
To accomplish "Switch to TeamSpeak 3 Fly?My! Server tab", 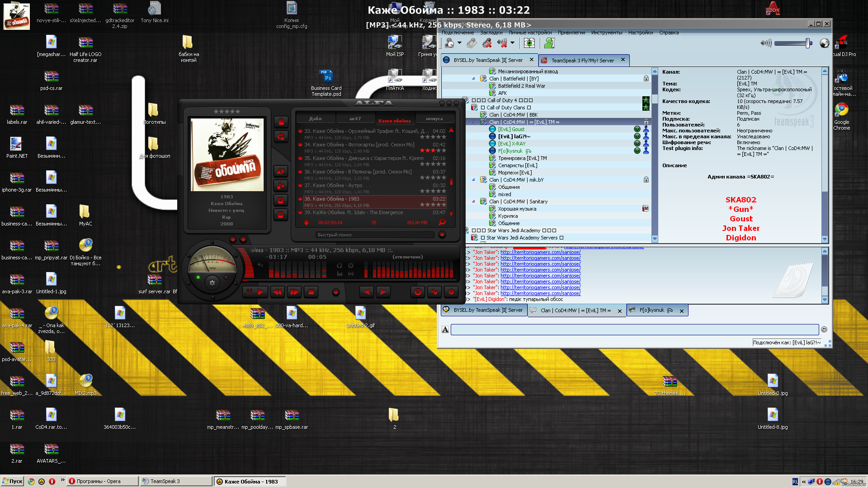I will pos(583,60).
